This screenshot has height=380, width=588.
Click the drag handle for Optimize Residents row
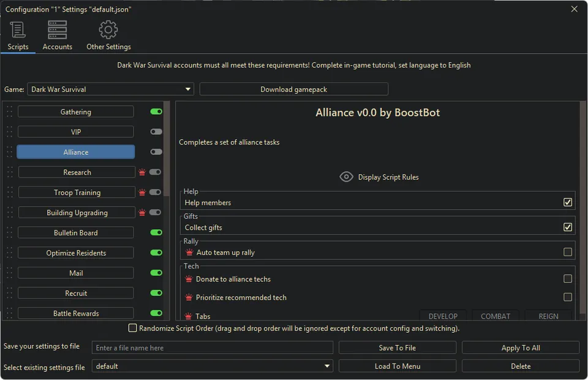pyautogui.click(x=9, y=253)
